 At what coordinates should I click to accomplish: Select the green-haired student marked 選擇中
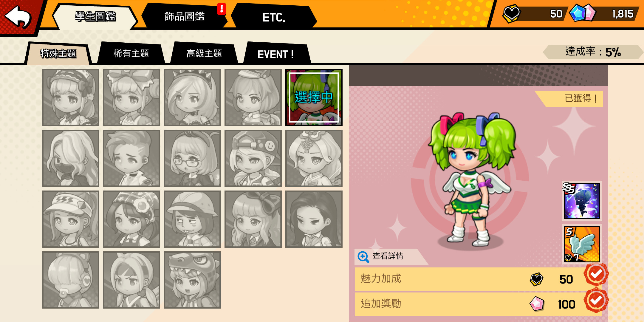coord(314,97)
